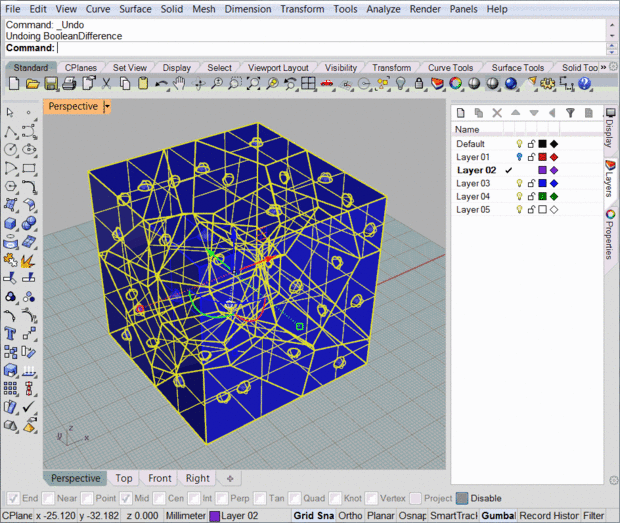Switch to the Top viewport tab

[123, 478]
